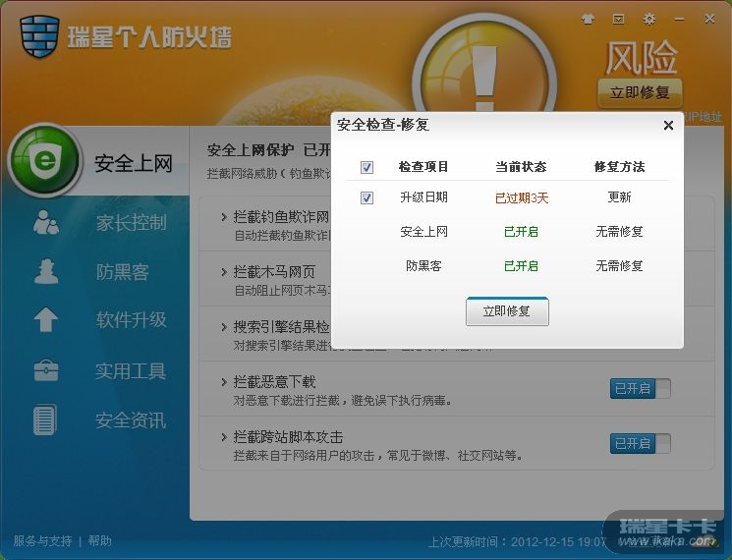Open the 服务与支持 link
732x560 pixels.
[x=42, y=541]
